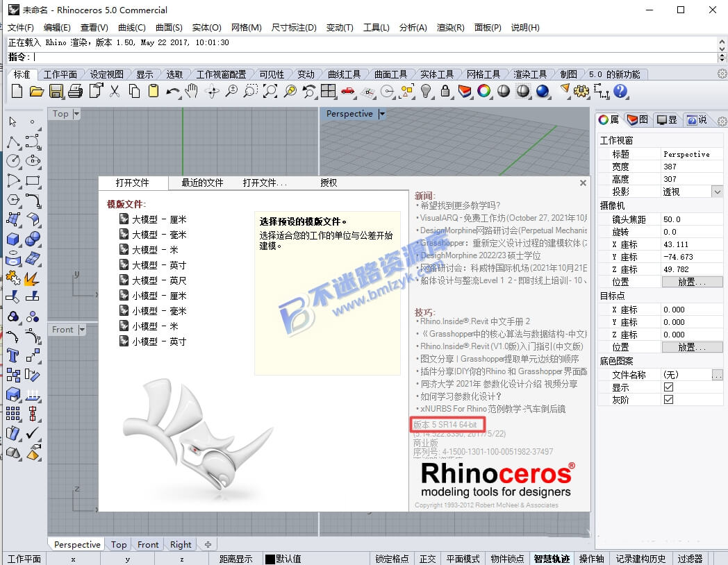Click 放置 button under 目标点 位置
The height and width of the screenshot is (565, 728).
click(x=692, y=347)
